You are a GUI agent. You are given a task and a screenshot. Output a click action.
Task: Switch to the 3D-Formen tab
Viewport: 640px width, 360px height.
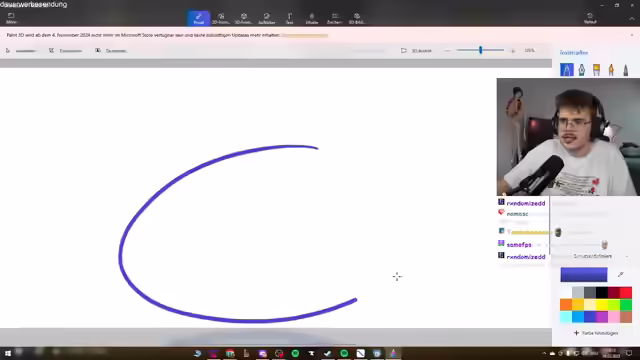coord(244,18)
